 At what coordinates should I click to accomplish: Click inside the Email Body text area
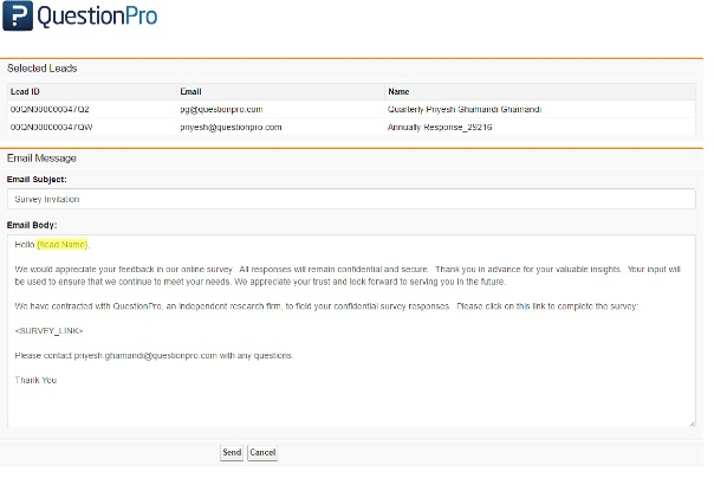351,331
